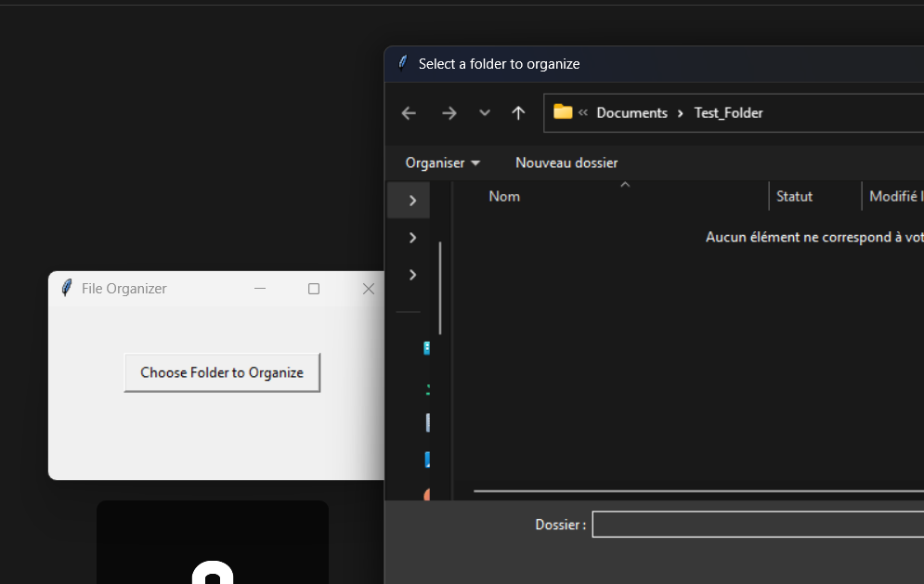Click the folder dialog title feather icon
The image size is (924, 584).
tap(403, 64)
